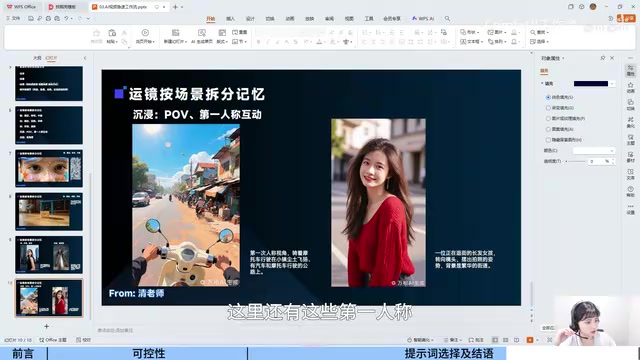This screenshot has height=360, width=640.
Task: Open the Transition sidebar icon
Action: tap(631, 104)
